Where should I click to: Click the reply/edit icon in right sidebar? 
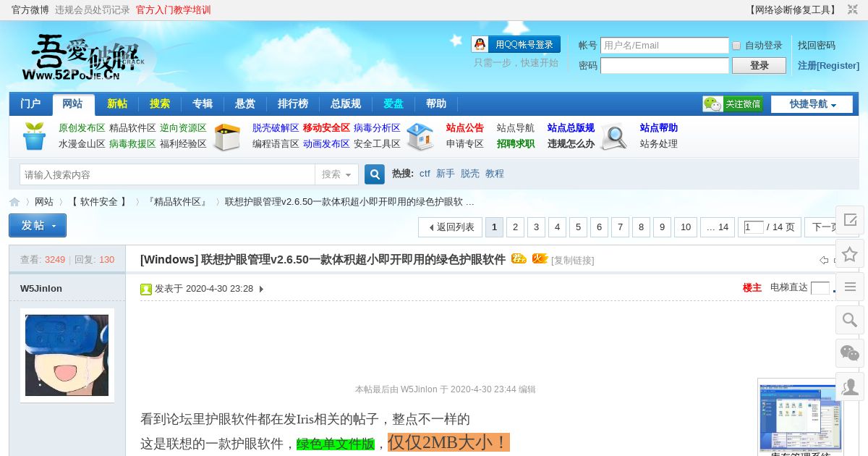pyautogui.click(x=850, y=220)
